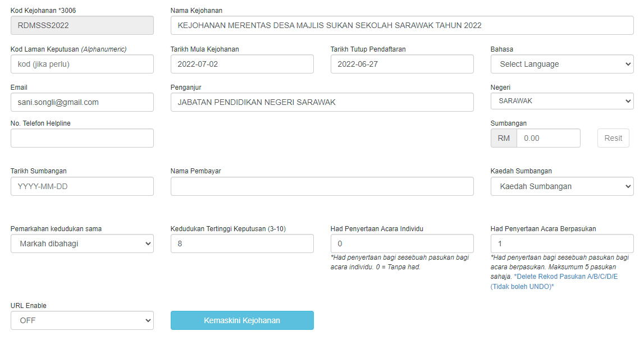The height and width of the screenshot is (340, 644).
Task: Open the Kaedah Sumbangan dropdown
Action: pos(561,186)
